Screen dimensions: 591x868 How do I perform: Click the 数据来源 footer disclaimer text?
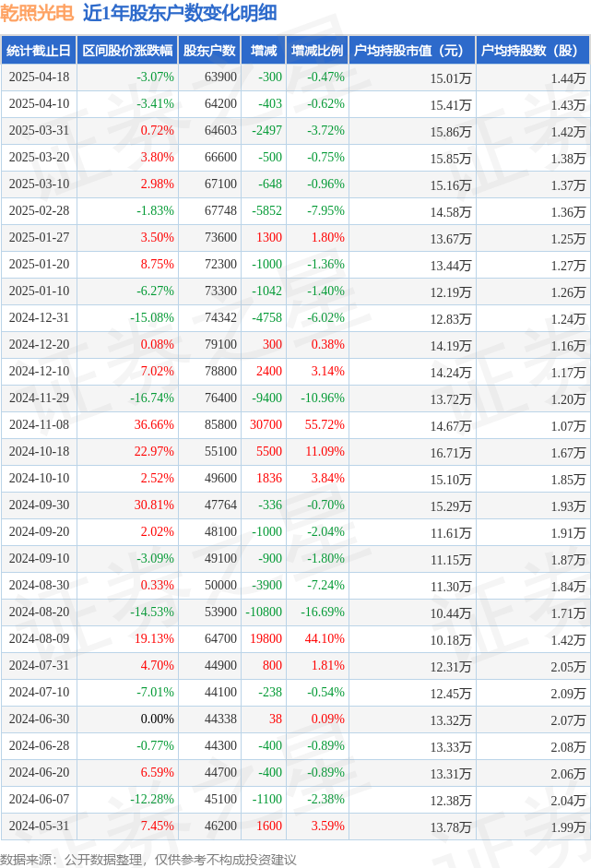[x=148, y=859]
